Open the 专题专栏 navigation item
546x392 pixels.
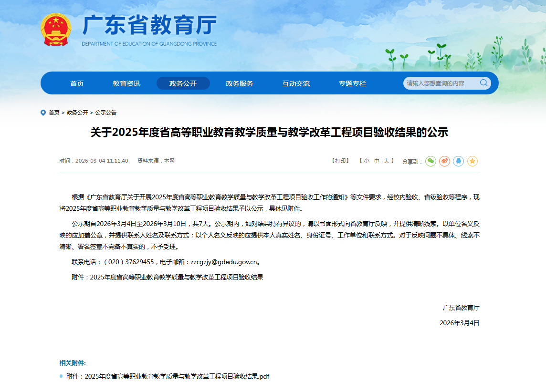(x=352, y=83)
